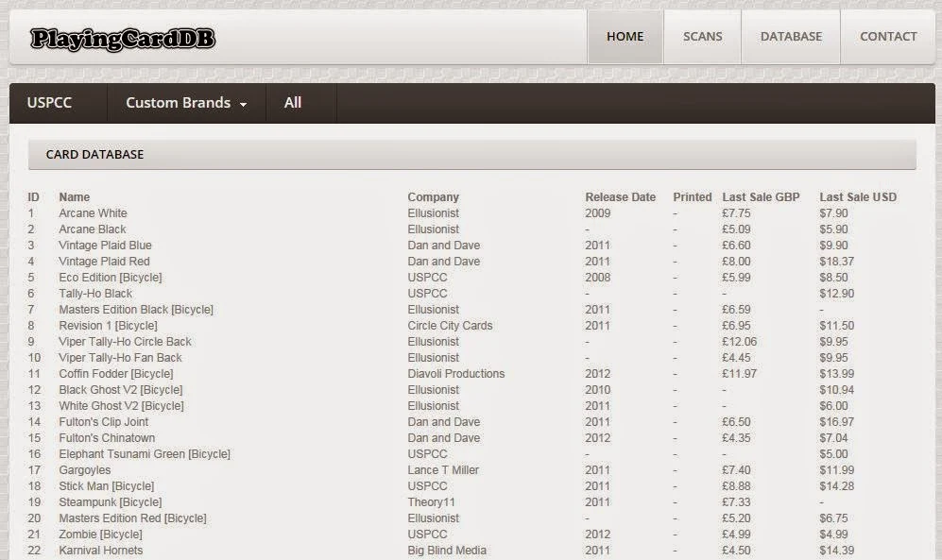
Task: Select Black Ghost V2 [Bicycle]
Action: (x=121, y=390)
